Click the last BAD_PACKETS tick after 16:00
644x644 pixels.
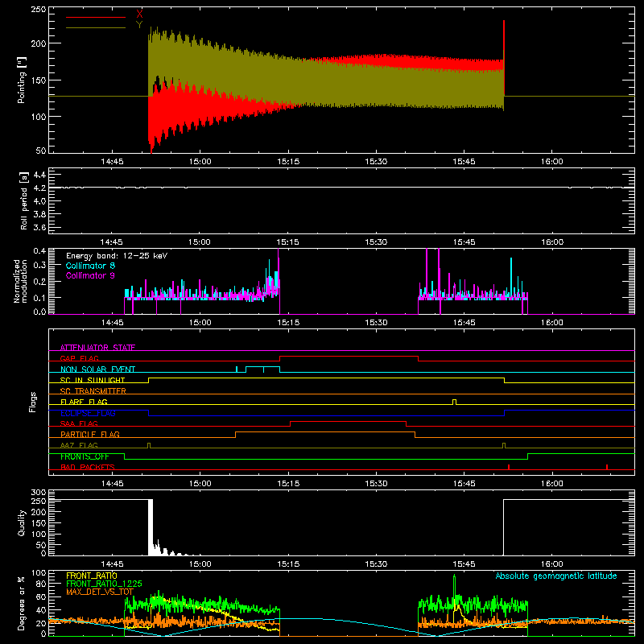point(607,467)
